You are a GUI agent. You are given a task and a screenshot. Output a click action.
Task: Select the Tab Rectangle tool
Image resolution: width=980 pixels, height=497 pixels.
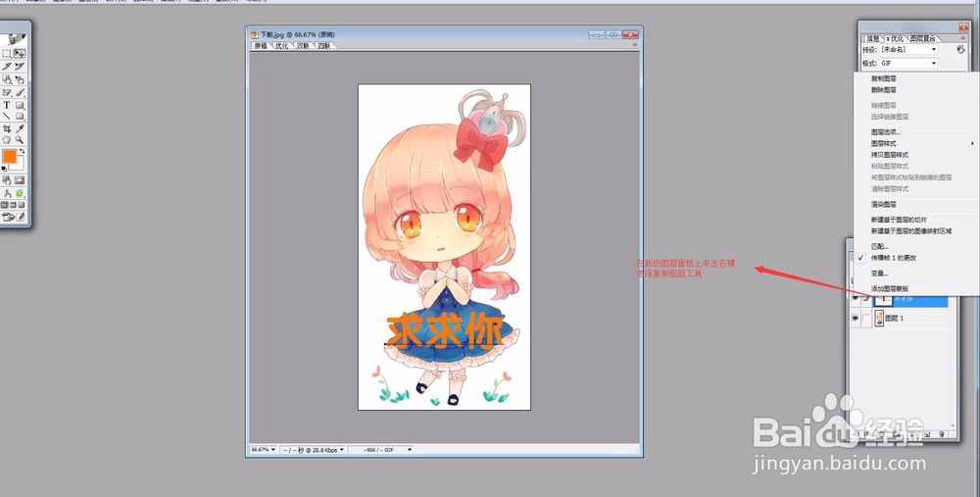click(20, 116)
